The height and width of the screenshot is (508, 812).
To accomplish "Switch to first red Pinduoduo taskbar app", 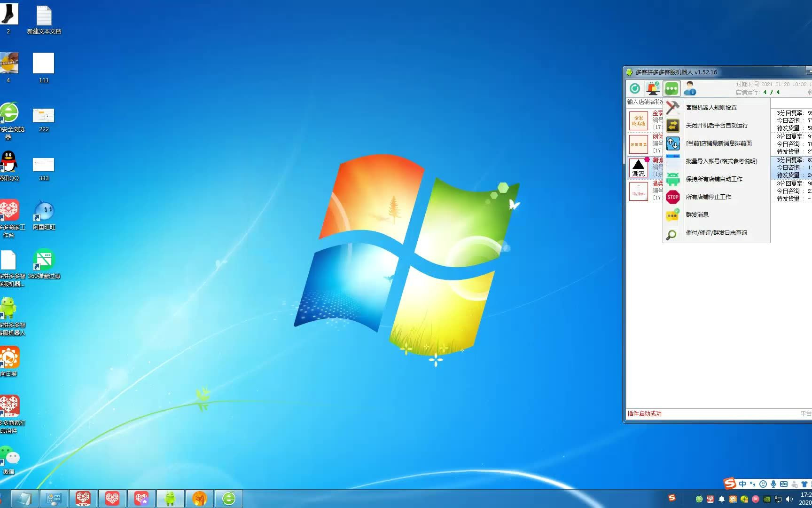I will tap(83, 499).
